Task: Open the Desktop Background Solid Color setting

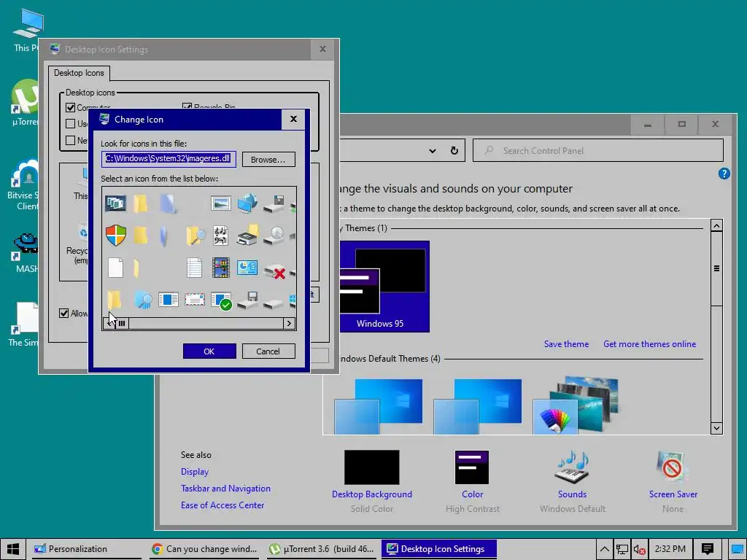Action: [x=372, y=481]
